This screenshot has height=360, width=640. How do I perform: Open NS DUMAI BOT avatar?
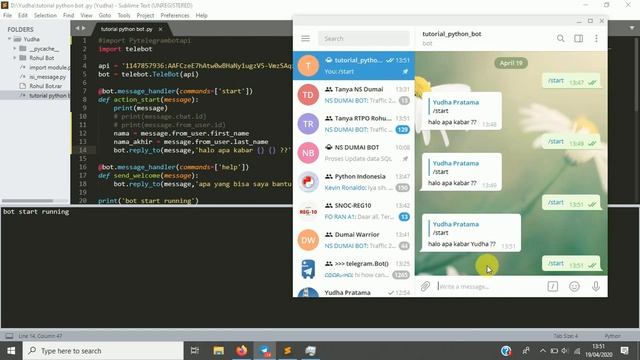[308, 153]
